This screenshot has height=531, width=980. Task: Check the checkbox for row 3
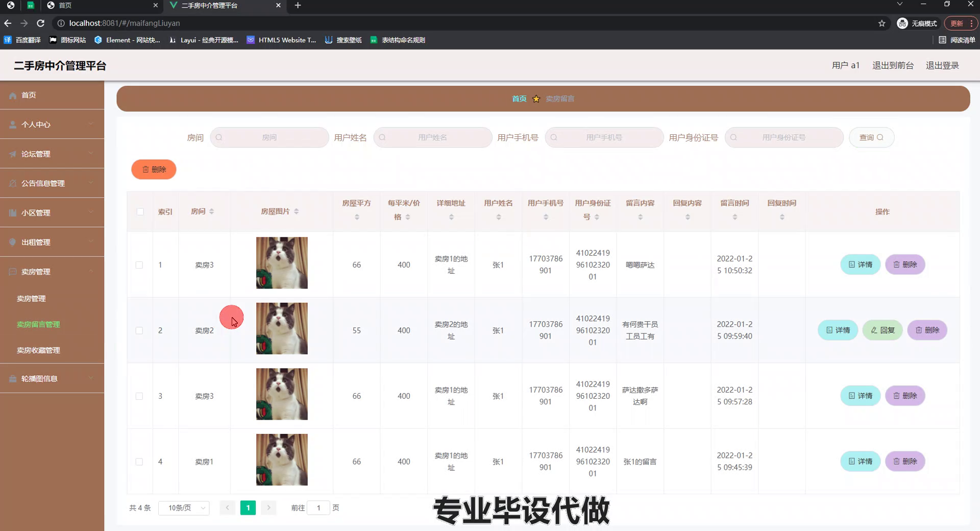pyautogui.click(x=139, y=396)
